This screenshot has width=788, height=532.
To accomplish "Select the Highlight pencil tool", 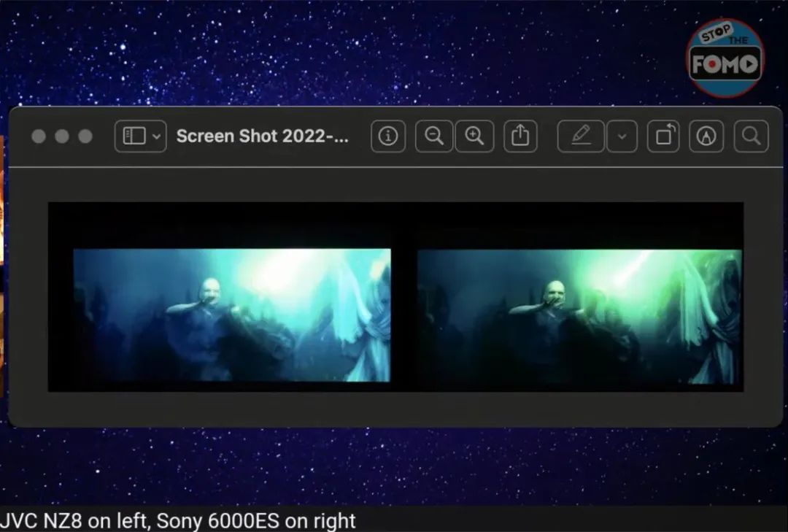I will coord(581,136).
